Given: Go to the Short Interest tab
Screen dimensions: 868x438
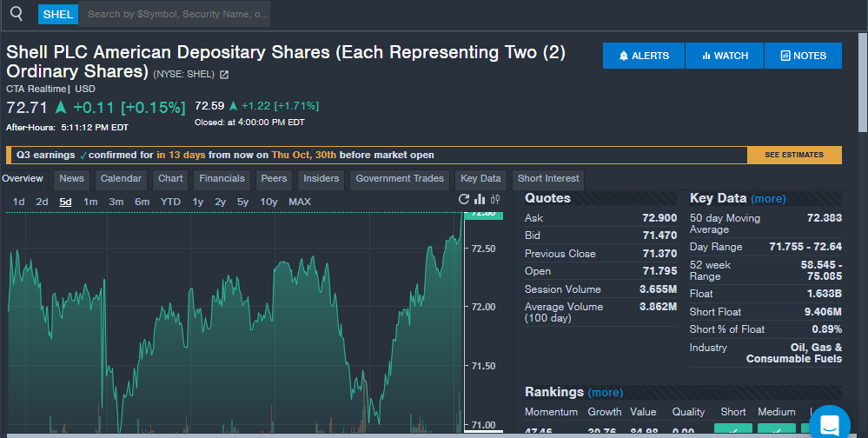Looking at the screenshot, I should 548,179.
